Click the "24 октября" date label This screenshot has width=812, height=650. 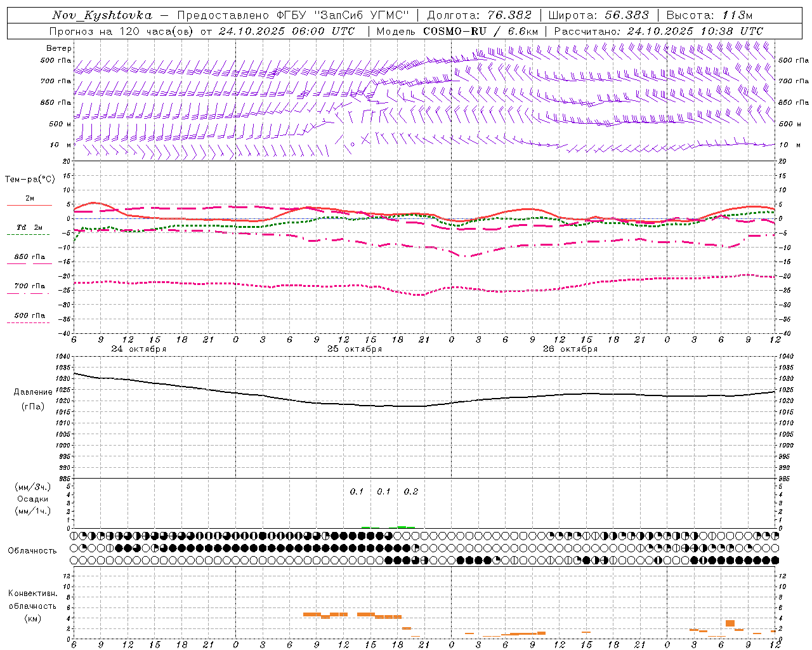click(138, 349)
